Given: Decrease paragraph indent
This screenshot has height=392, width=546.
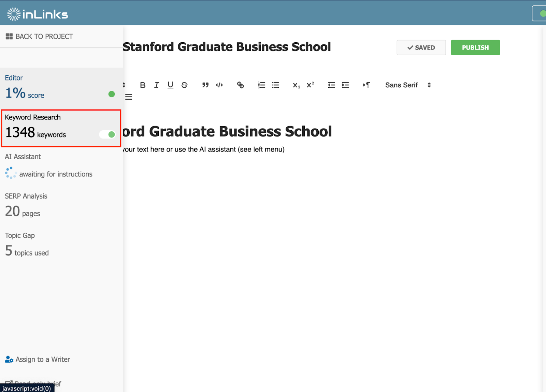Looking at the screenshot, I should [x=331, y=85].
